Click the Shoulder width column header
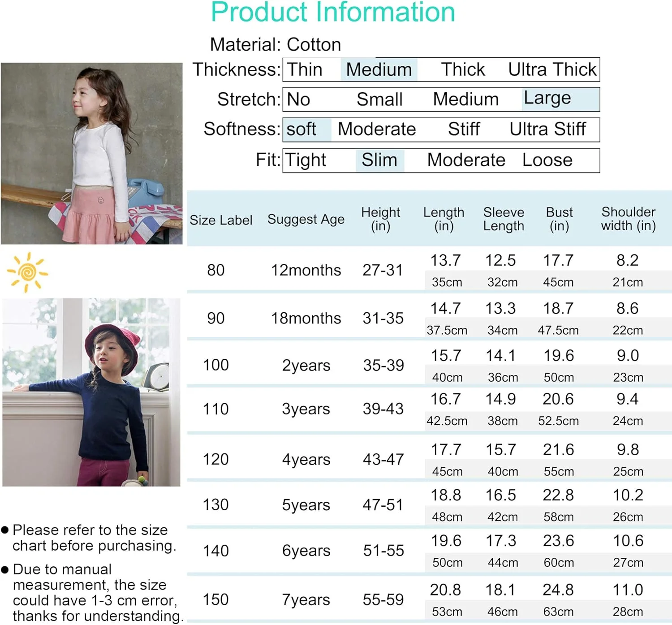 click(628, 219)
